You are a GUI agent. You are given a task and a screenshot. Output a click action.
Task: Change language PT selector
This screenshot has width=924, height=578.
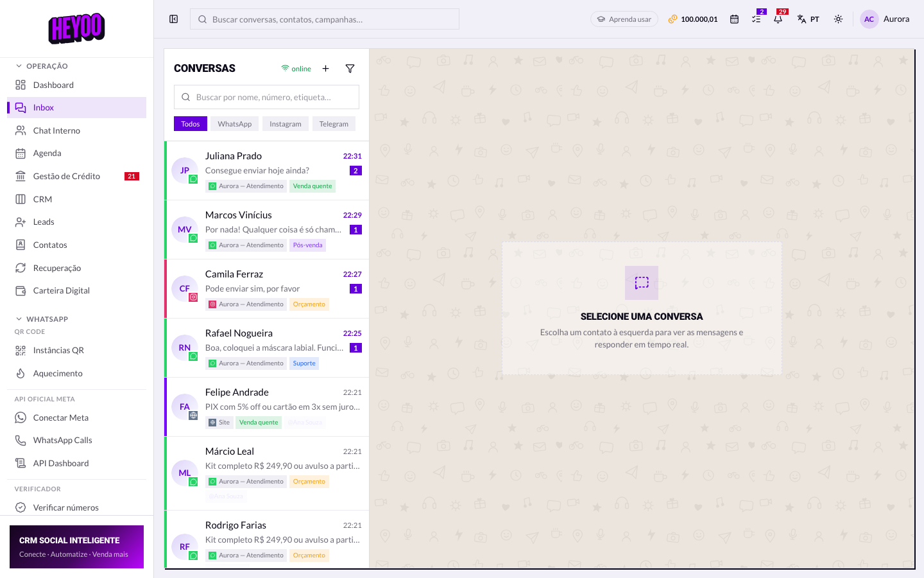coord(808,19)
